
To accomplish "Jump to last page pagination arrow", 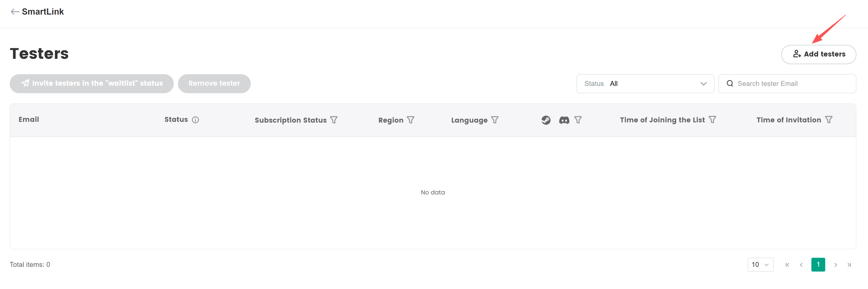I will click(849, 265).
